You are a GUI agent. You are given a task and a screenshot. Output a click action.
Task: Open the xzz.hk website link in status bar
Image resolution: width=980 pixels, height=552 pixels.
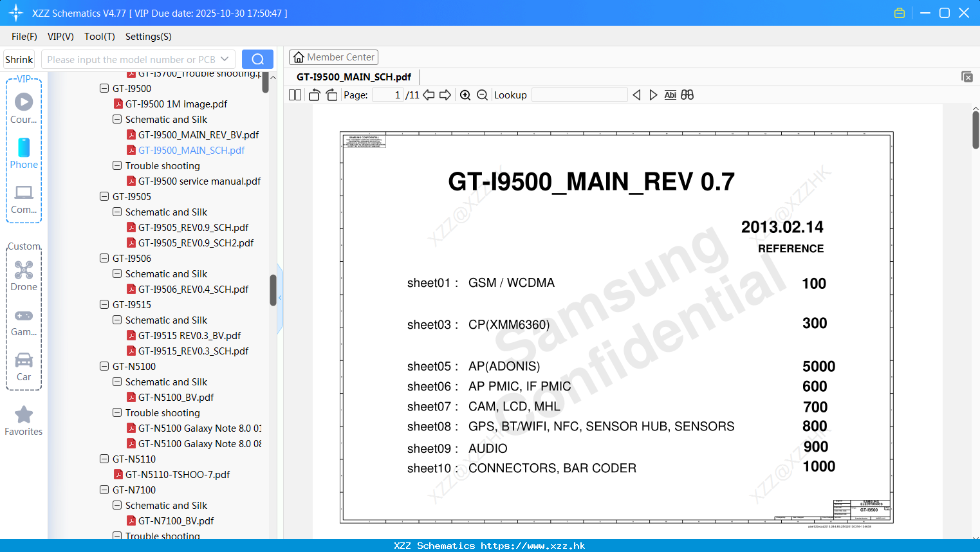533,546
